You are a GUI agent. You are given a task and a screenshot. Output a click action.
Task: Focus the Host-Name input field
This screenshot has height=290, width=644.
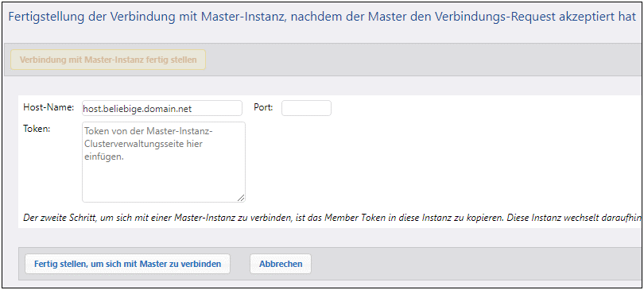tap(162, 108)
